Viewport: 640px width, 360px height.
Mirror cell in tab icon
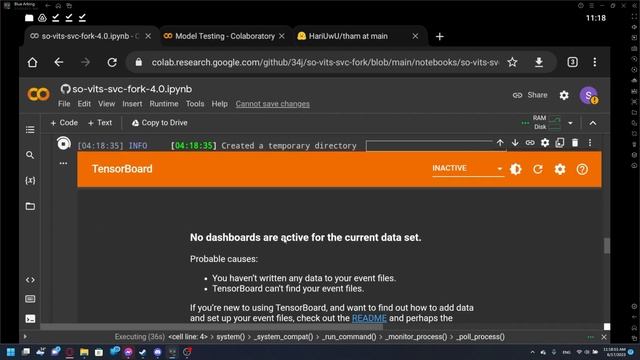point(560,142)
